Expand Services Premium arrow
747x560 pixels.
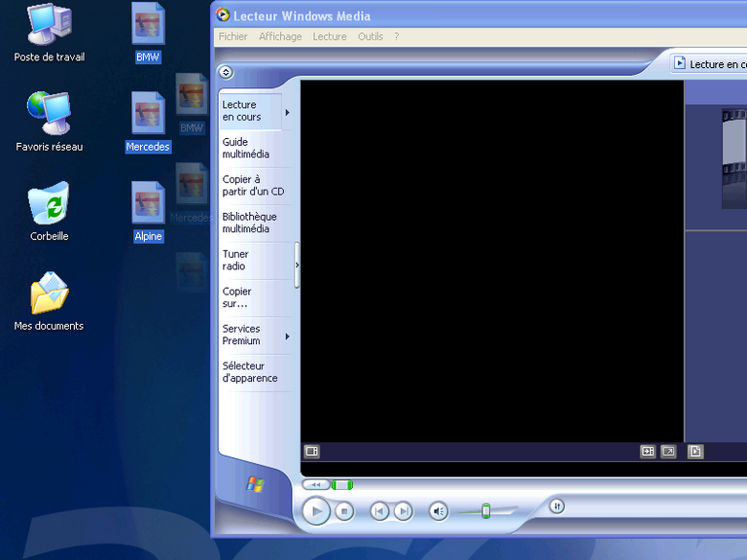tap(287, 336)
